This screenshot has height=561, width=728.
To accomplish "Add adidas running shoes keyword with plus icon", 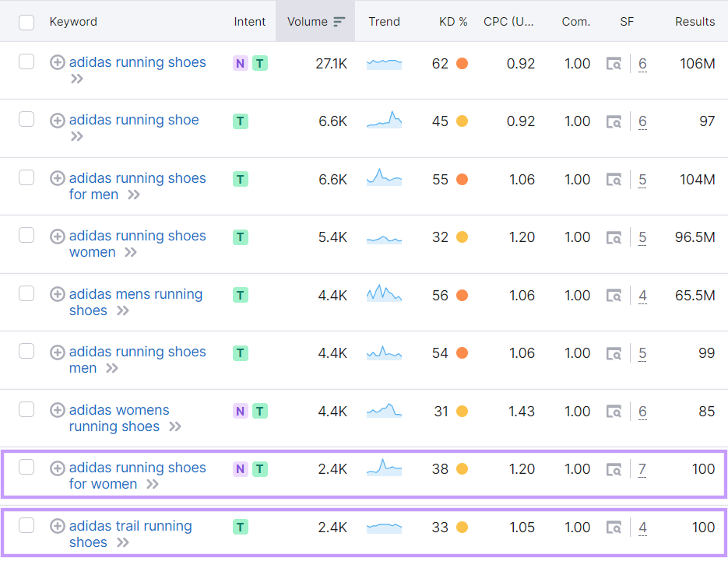I will (x=57, y=62).
